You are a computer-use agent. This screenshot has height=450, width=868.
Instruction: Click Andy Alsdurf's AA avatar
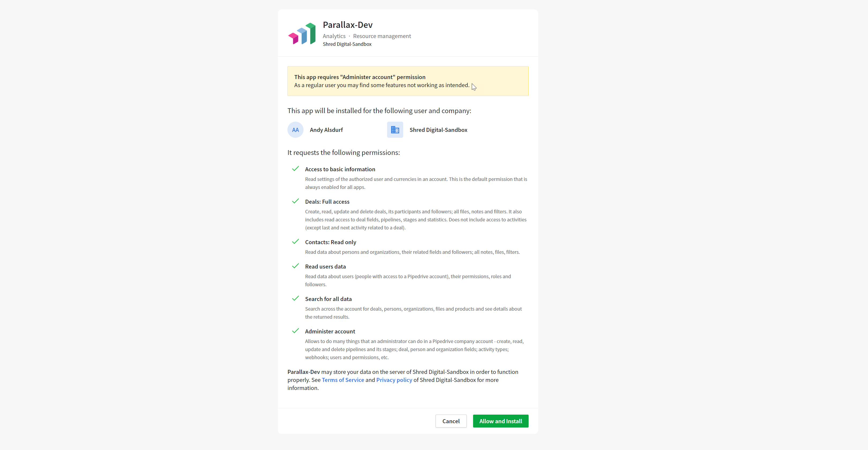[x=295, y=130]
